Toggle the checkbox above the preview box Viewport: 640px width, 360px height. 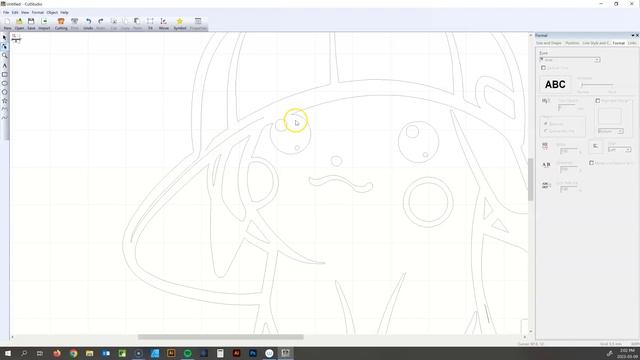click(598, 100)
